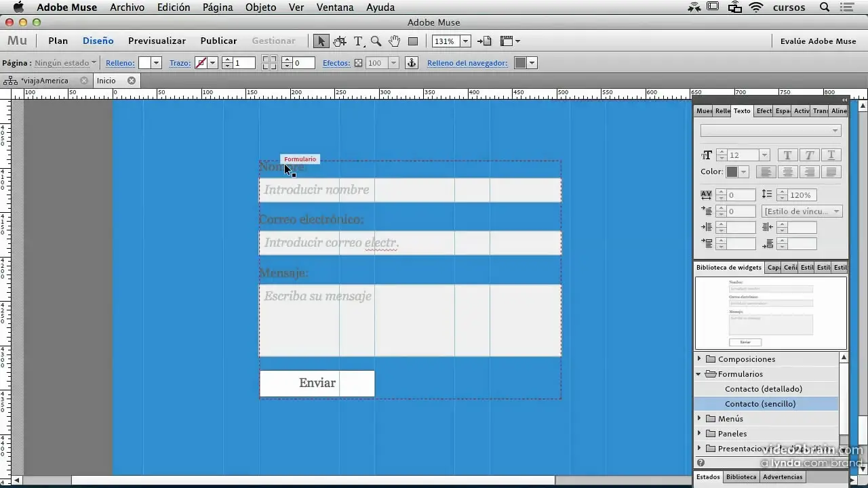Click the line spacing icon
Image resolution: width=868 pixels, height=488 pixels.
click(x=767, y=195)
